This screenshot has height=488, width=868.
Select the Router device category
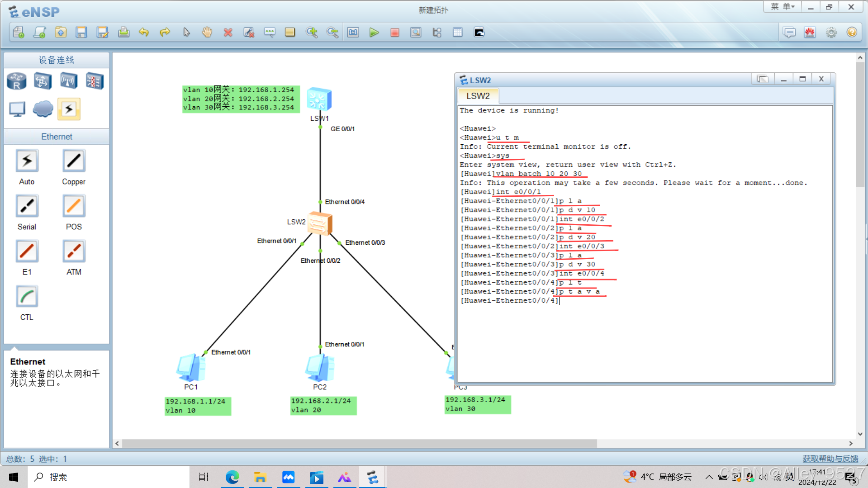17,81
